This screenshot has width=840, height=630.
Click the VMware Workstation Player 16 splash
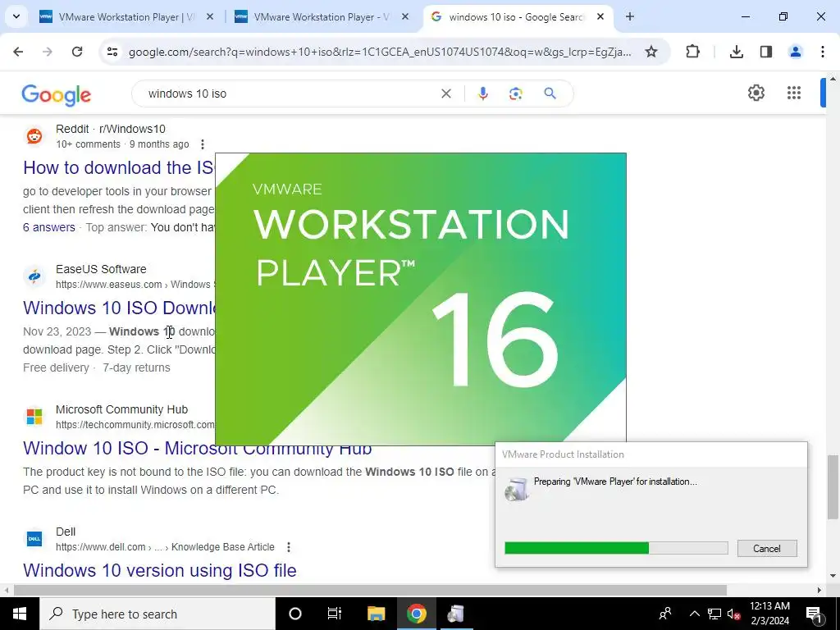421,299
